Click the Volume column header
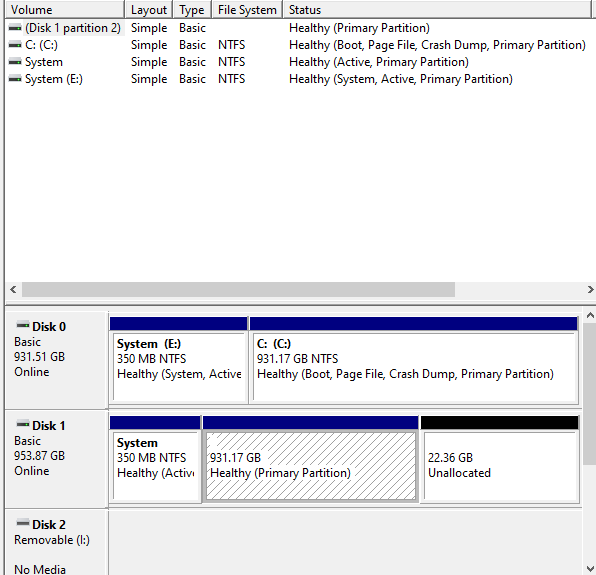Viewport: 596px width, 575px height. (x=65, y=10)
